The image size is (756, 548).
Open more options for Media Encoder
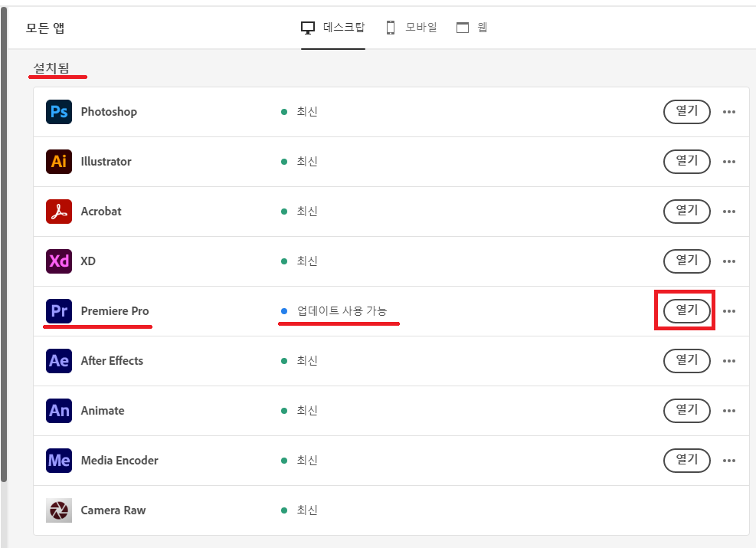729,460
